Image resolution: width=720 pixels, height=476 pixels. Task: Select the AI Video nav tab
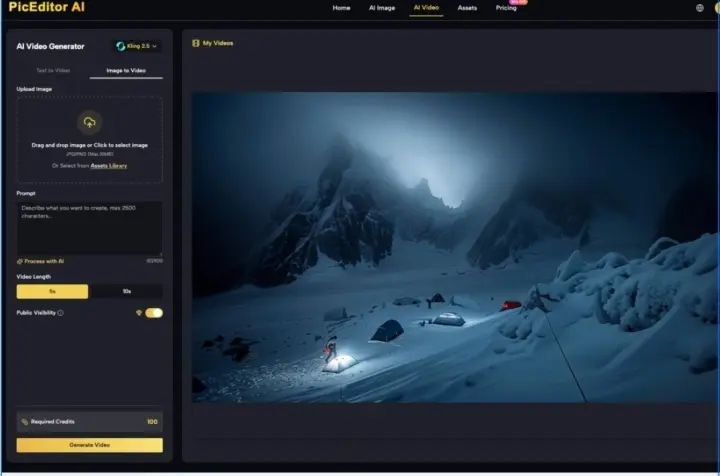coord(426,8)
